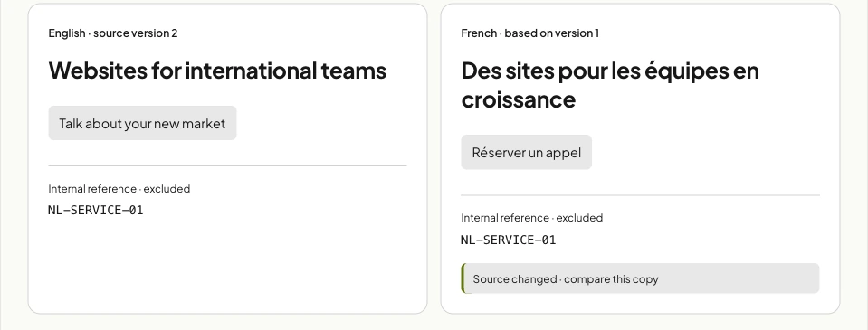Select the heading "Websites for international teams"

[217, 71]
